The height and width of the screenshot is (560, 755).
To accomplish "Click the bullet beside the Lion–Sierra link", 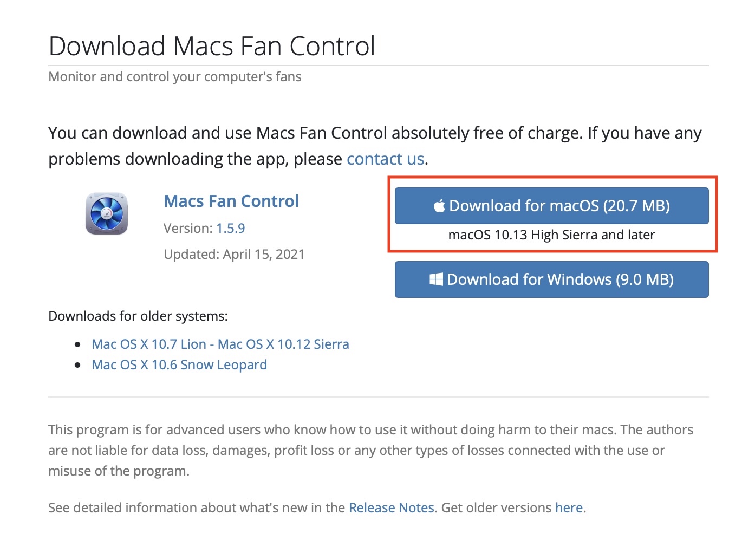I will click(x=78, y=344).
